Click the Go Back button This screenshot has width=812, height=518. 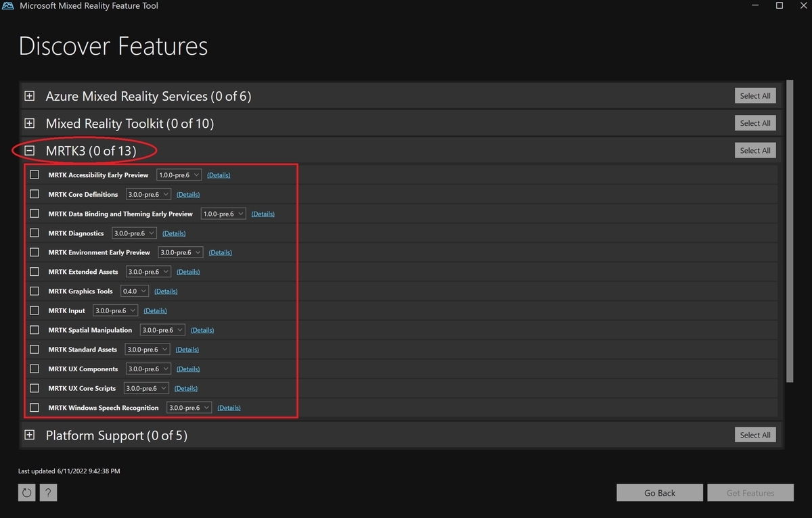pos(659,493)
